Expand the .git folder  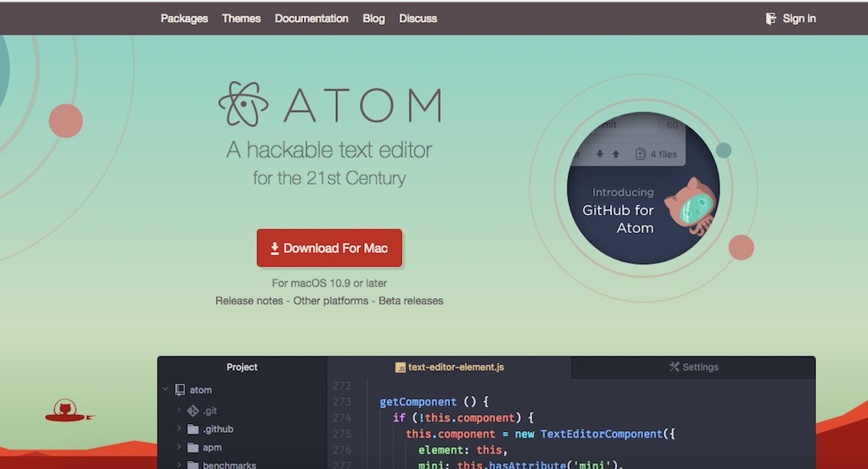(x=178, y=410)
